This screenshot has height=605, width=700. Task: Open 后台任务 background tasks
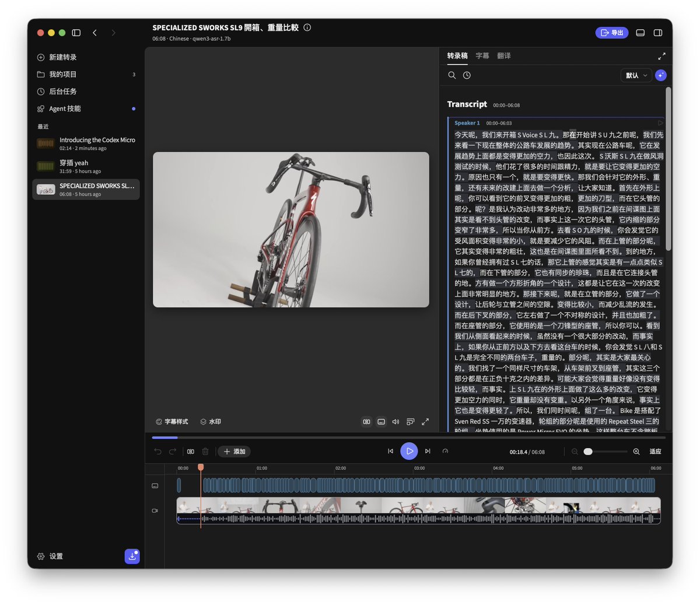86,92
